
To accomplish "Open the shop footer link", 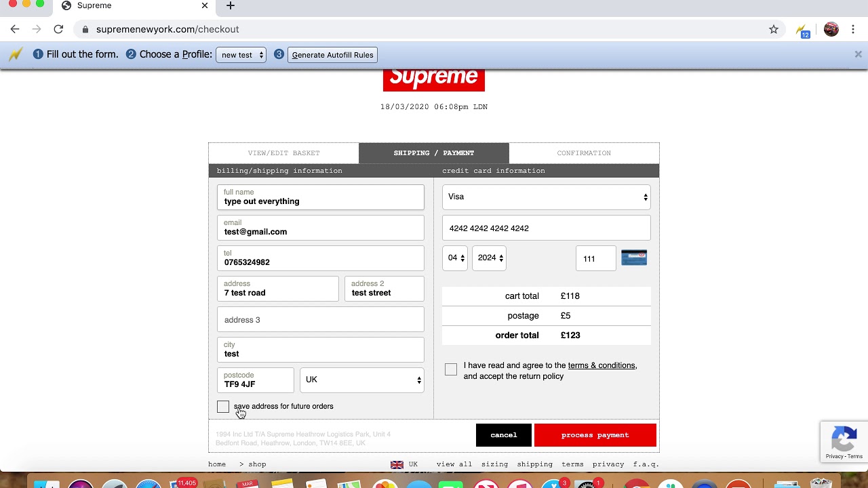I will 257,464.
